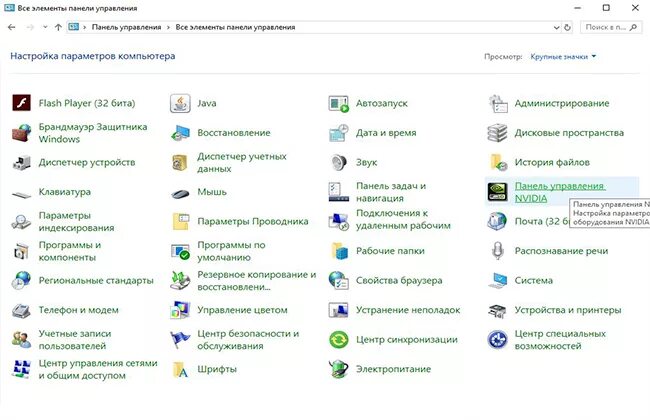The width and height of the screenshot is (650, 420).
Task: Click the Параметры индексирования magnifier icon
Action: pos(21,221)
